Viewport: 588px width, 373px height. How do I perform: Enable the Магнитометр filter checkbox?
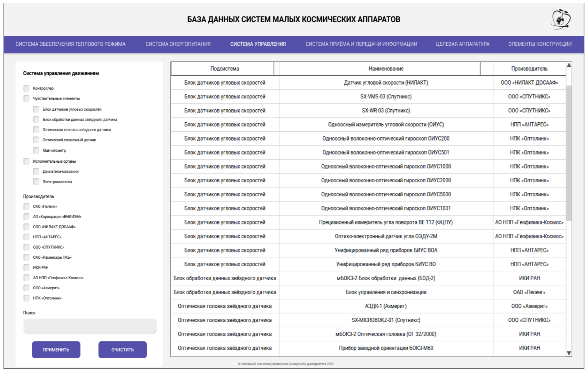click(36, 151)
